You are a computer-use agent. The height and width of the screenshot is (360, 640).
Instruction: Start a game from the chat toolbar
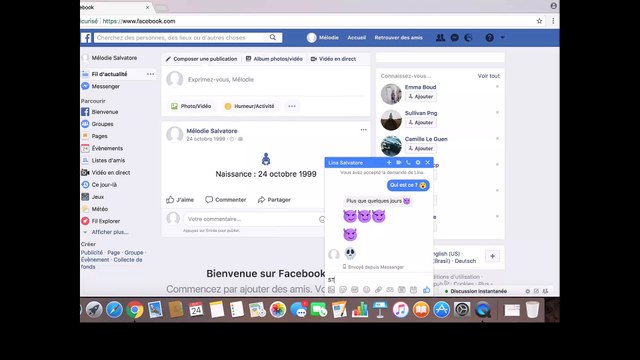[x=390, y=289]
